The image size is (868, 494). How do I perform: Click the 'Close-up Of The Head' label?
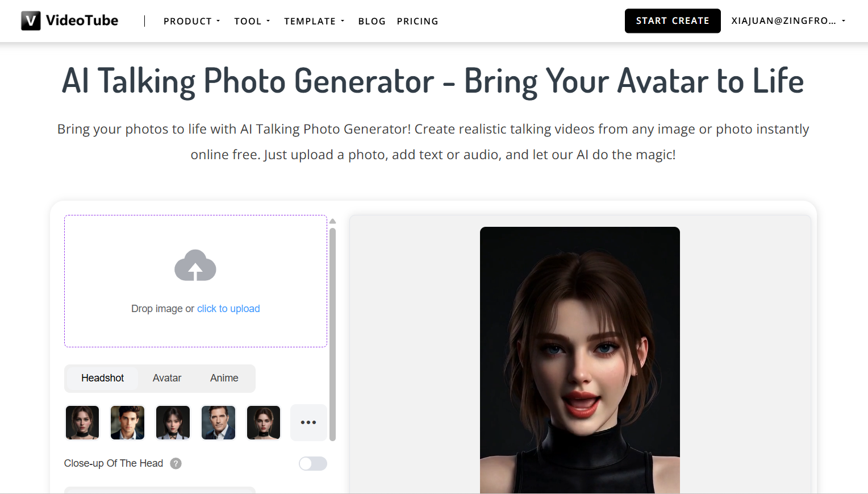(114, 463)
